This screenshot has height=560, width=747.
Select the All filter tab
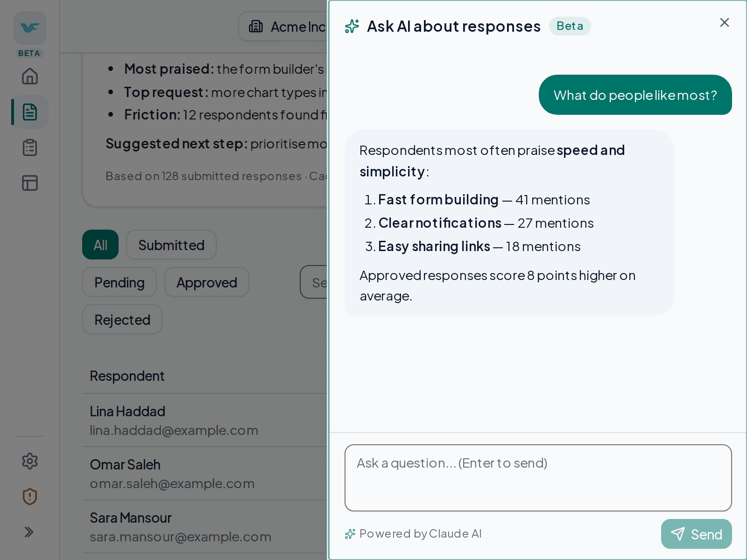coord(100,245)
